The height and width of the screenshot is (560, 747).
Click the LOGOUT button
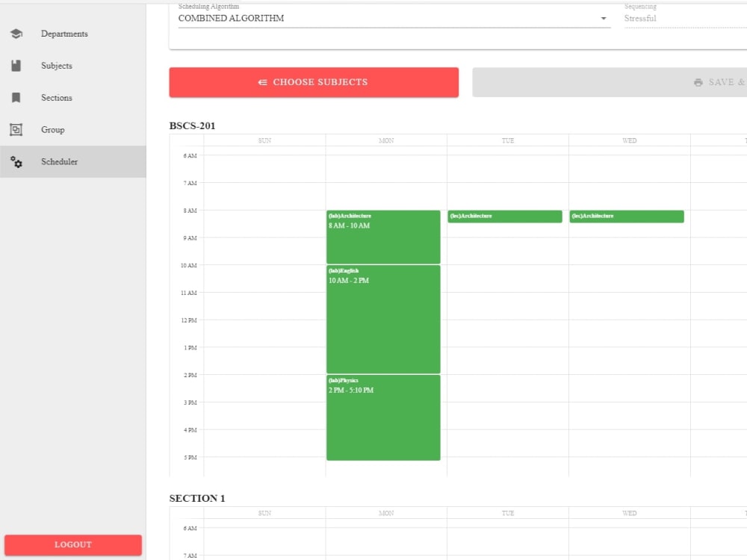[72, 544]
